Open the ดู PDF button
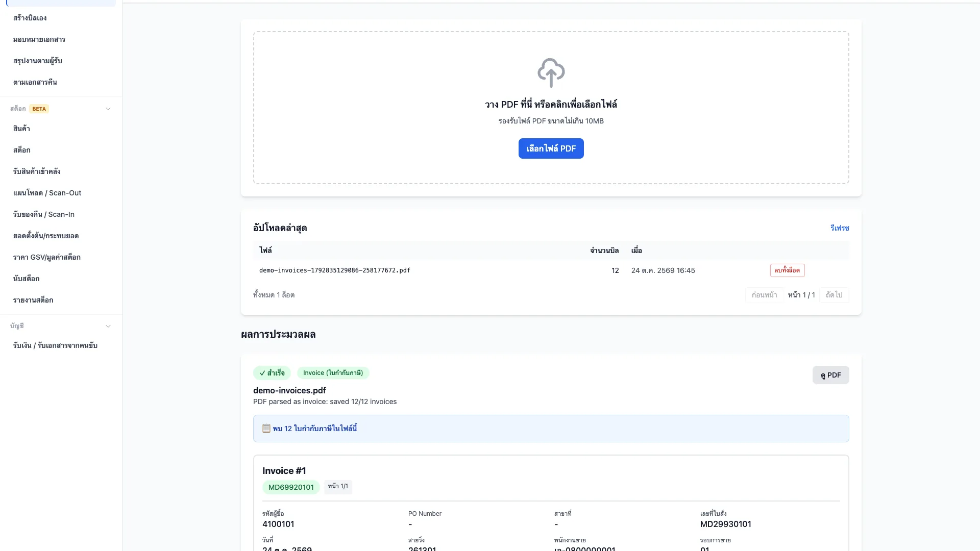This screenshot has height=551, width=980. [830, 375]
